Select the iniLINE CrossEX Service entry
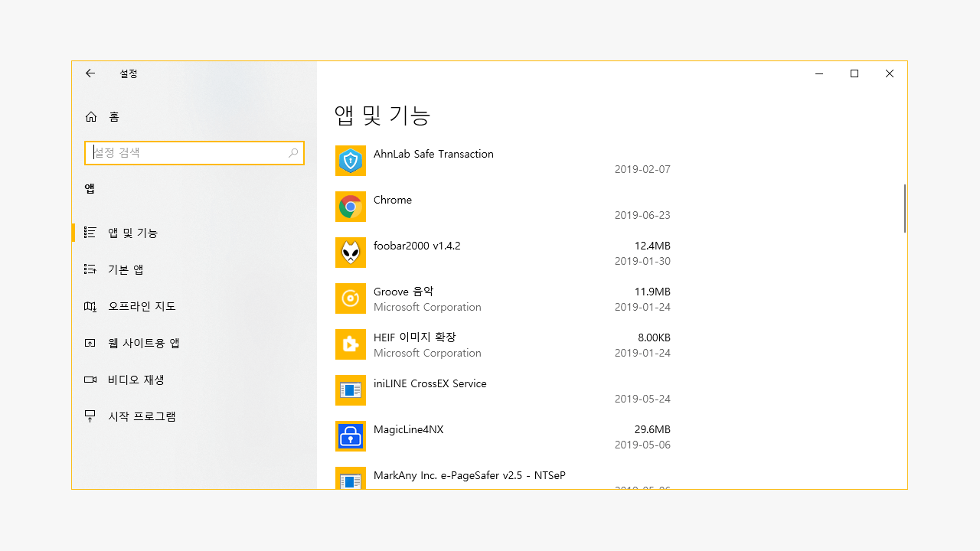The width and height of the screenshot is (980, 551). click(503, 390)
